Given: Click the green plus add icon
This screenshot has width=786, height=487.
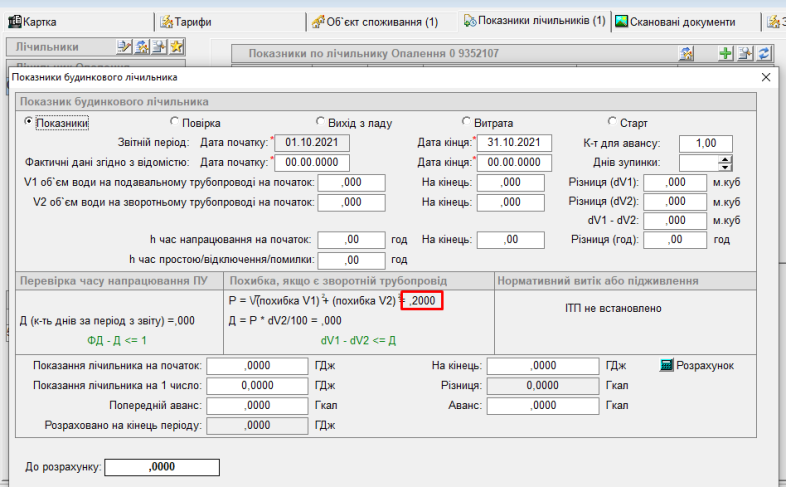Looking at the screenshot, I should tap(727, 54).
